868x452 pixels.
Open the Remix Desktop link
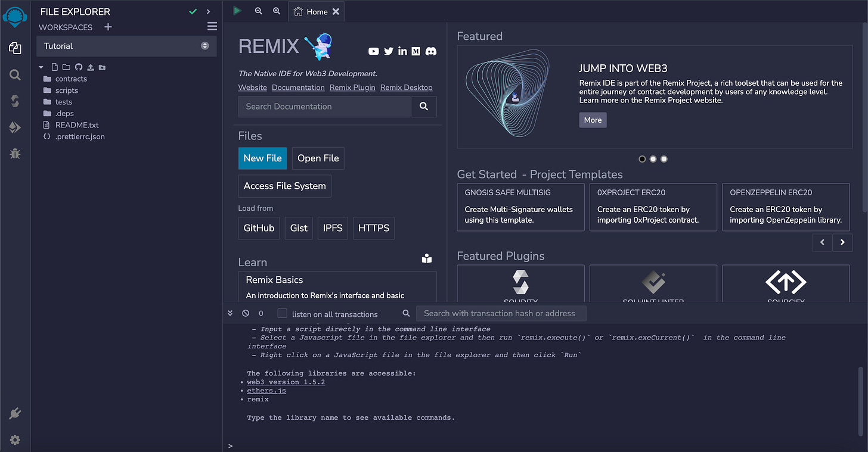pos(407,88)
